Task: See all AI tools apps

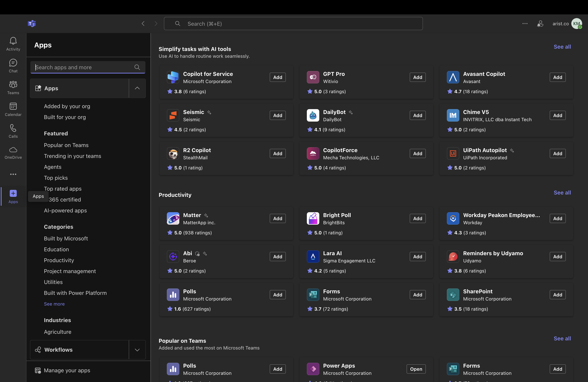Action: coord(562,47)
